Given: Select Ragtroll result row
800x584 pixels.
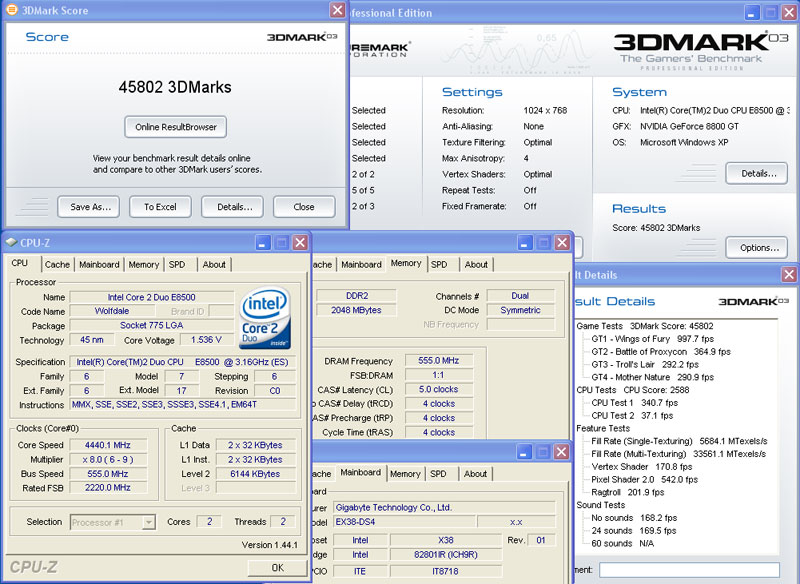Looking at the screenshot, I should pos(628,492).
